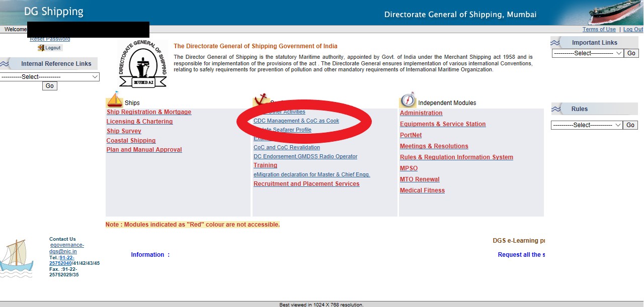
Task: Click the compass icon beside Independent Modules
Action: (408, 100)
